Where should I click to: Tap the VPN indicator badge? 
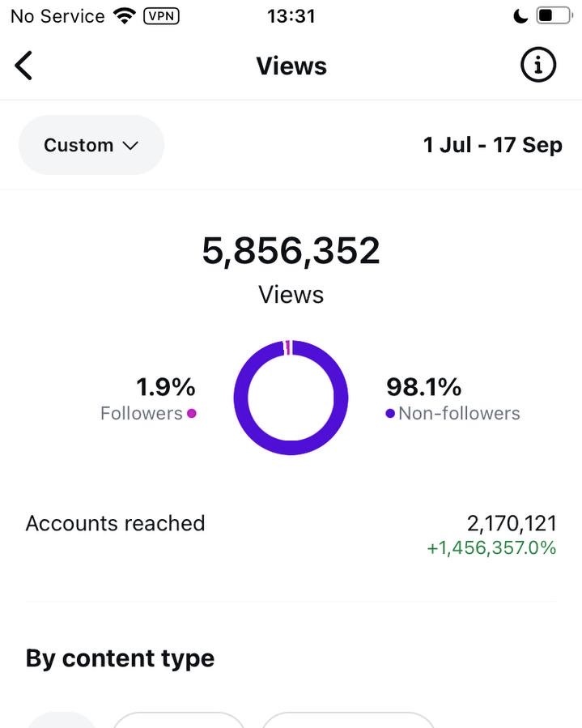(161, 15)
